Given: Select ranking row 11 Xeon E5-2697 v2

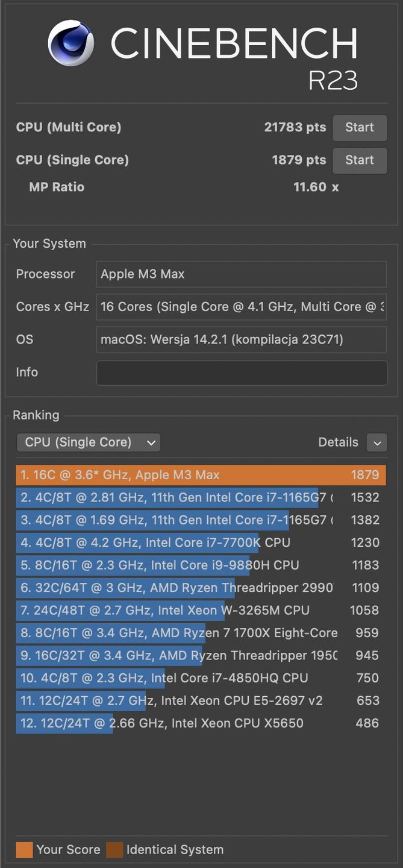Looking at the screenshot, I should pos(201,700).
